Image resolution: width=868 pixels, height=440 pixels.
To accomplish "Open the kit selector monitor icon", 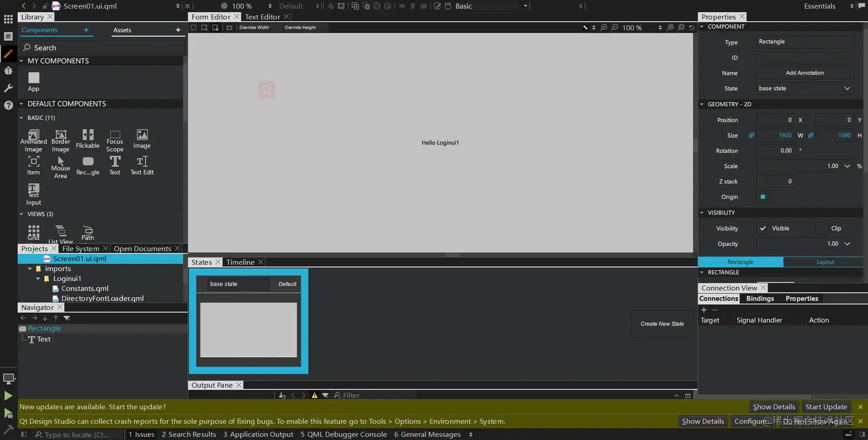I will point(9,379).
